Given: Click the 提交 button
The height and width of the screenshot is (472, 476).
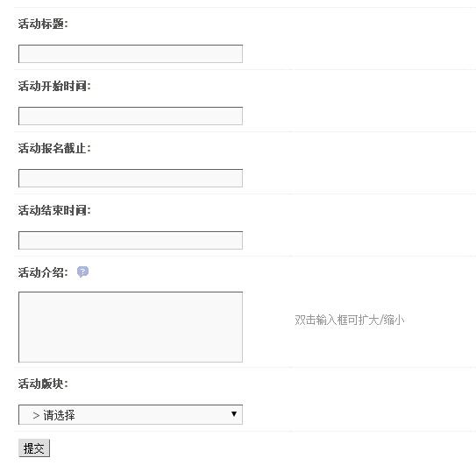Looking at the screenshot, I should [x=34, y=447].
